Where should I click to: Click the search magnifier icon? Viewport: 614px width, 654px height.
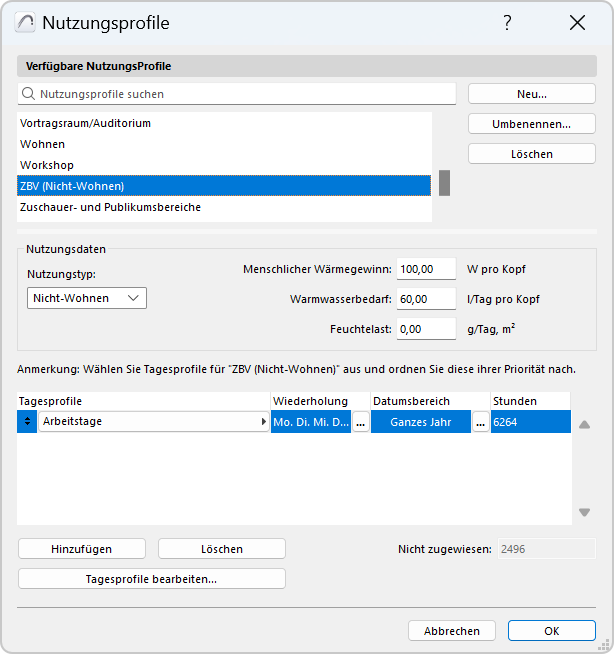[x=28, y=94]
